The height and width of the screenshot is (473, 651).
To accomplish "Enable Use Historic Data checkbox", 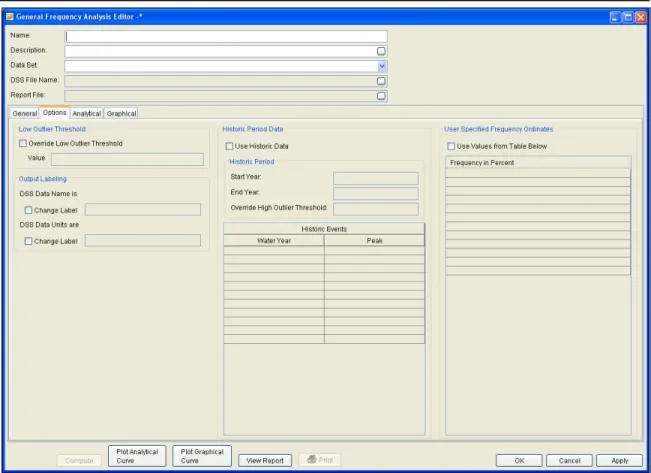I will [229, 146].
